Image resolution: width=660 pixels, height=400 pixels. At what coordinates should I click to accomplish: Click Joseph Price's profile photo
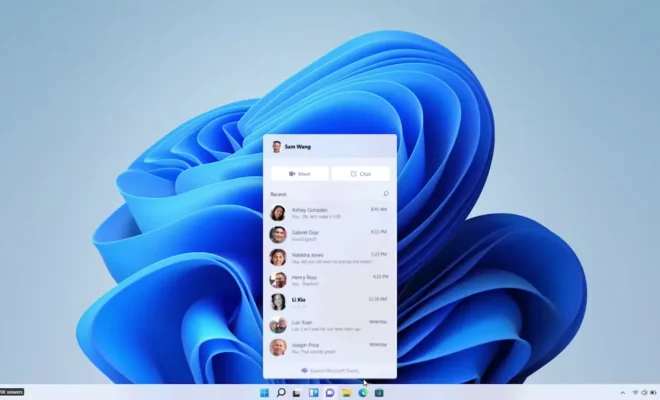pyautogui.click(x=278, y=348)
